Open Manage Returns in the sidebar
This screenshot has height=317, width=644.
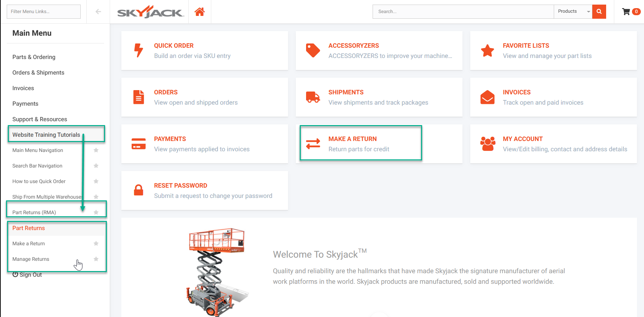[x=31, y=259]
